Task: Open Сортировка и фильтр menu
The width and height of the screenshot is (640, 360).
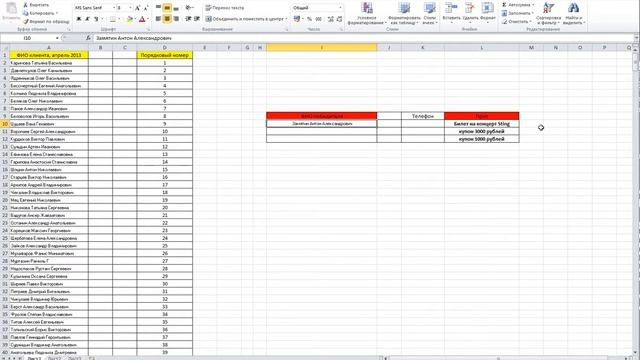Action: tap(548, 13)
